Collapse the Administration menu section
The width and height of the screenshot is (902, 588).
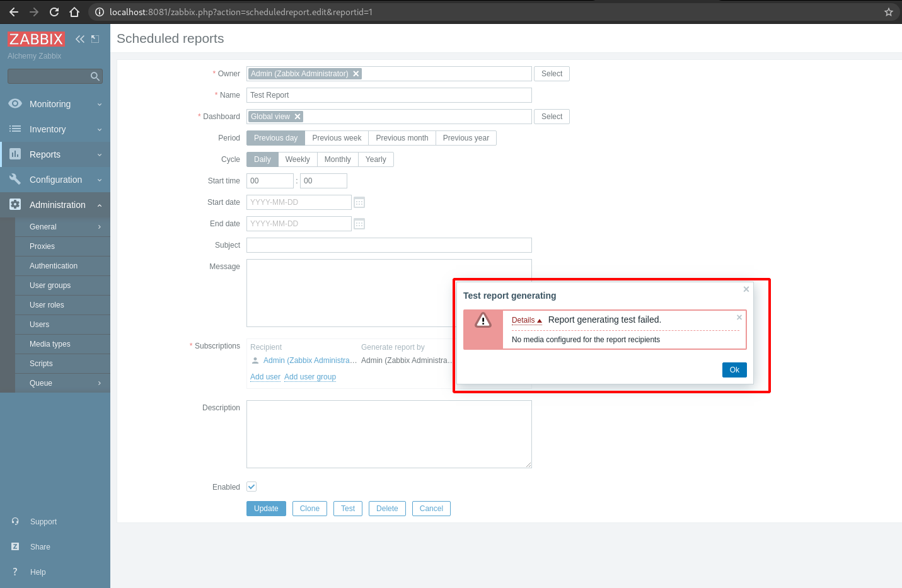tap(57, 204)
